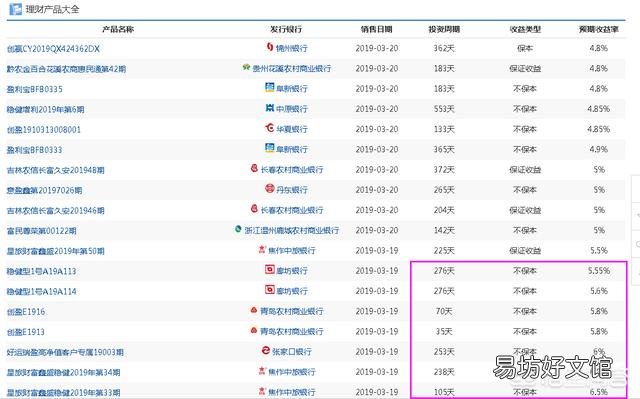Click the 产品名称 column header
Screen dimensions: 640x399
tap(118, 29)
